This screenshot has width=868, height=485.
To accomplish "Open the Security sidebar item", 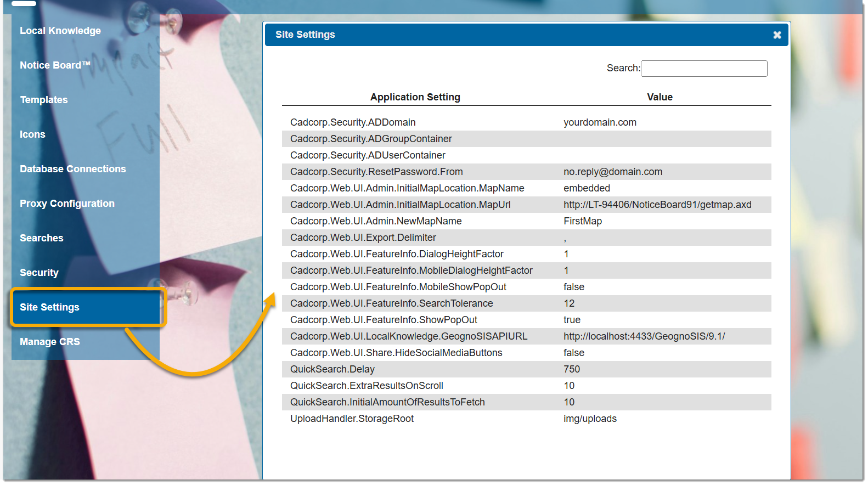I will (39, 273).
